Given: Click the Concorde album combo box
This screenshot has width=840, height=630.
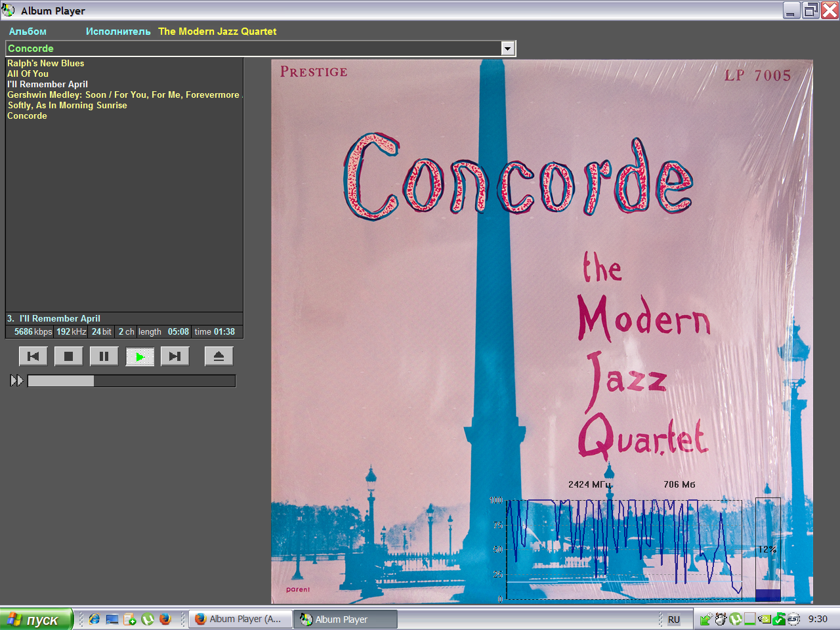Looking at the screenshot, I should pos(261,49).
